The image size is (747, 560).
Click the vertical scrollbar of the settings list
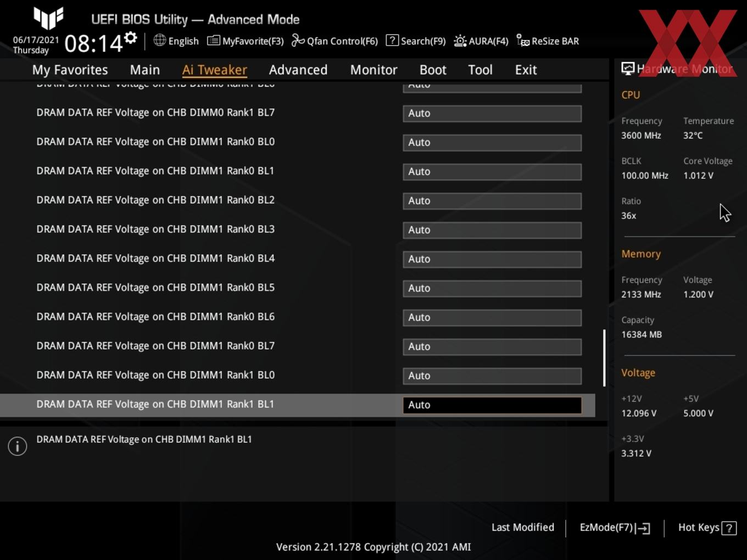click(x=604, y=357)
